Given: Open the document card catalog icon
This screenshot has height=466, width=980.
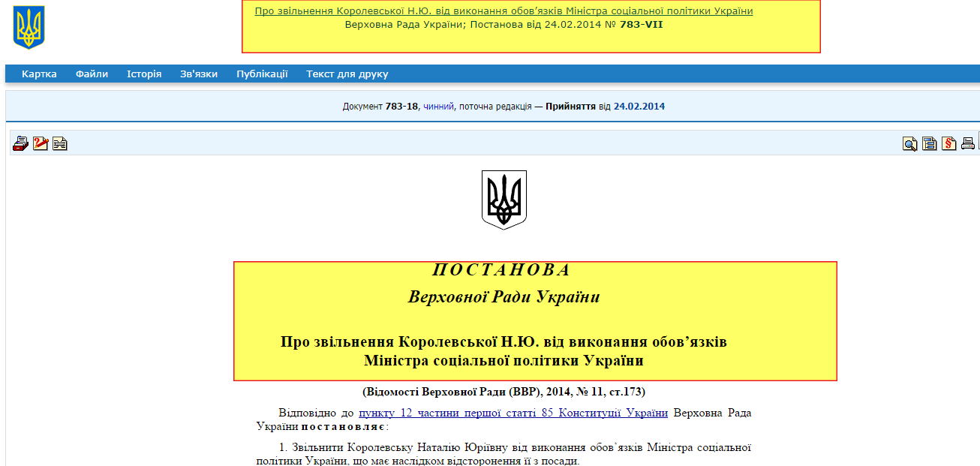Looking at the screenshot, I should point(20,143).
